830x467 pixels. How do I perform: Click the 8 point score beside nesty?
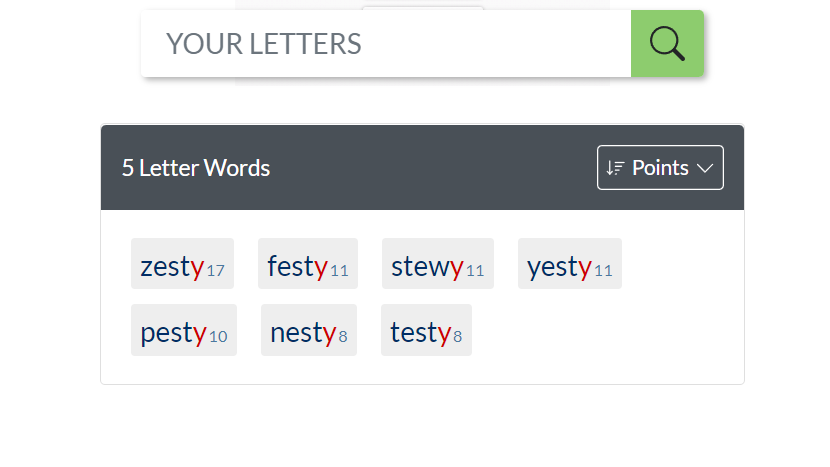(343, 337)
